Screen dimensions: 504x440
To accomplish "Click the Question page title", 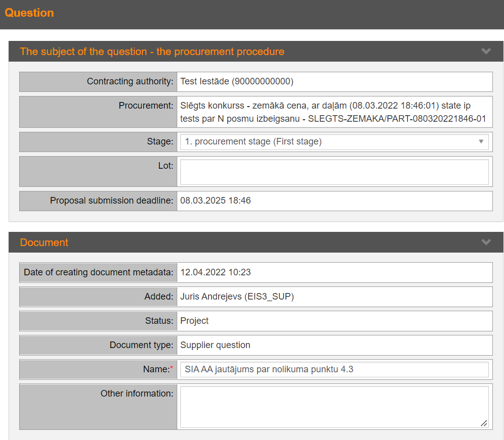I will point(29,13).
